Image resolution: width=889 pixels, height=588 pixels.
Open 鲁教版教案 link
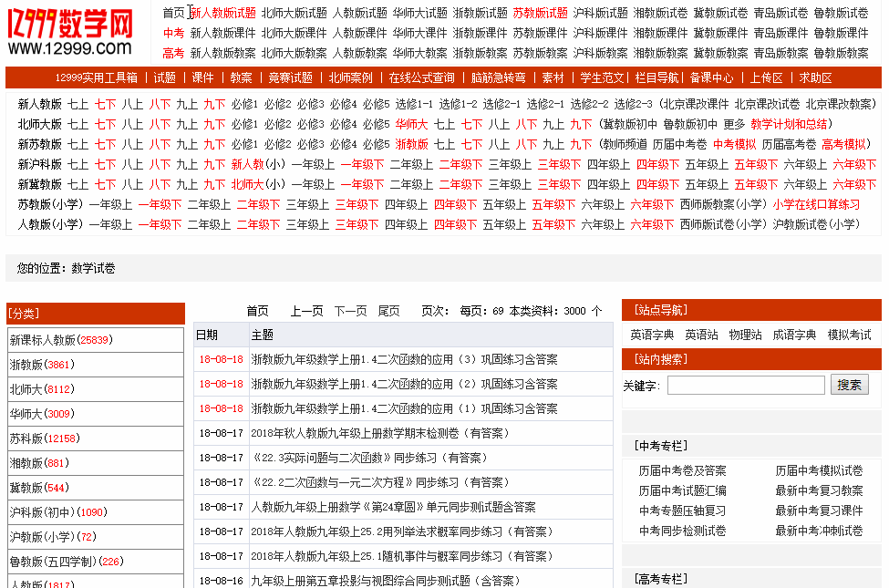pos(842,53)
